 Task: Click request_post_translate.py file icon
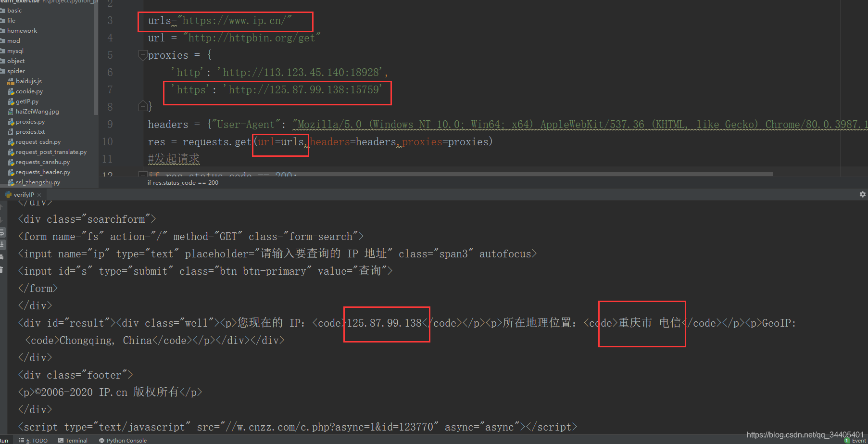tap(11, 152)
